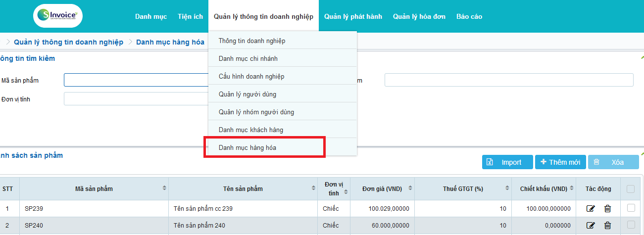The height and width of the screenshot is (235, 644).
Task: Tick the select-all checkbox in table header
Action: tap(631, 188)
